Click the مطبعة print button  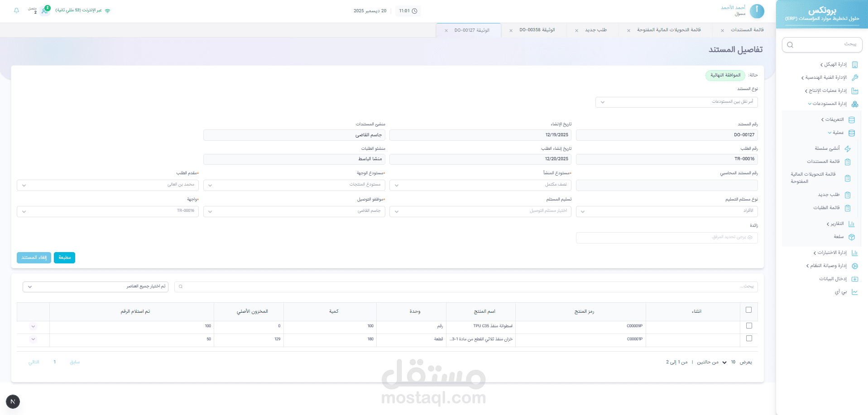click(x=64, y=258)
